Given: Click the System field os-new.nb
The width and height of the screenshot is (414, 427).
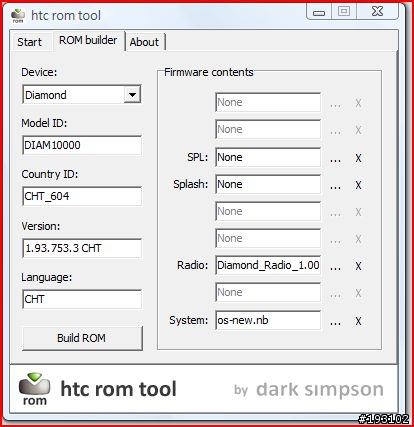Looking at the screenshot, I should tap(268, 320).
